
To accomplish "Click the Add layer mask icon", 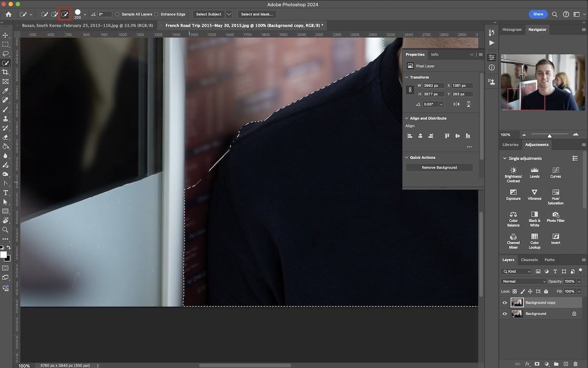I will tap(538, 364).
